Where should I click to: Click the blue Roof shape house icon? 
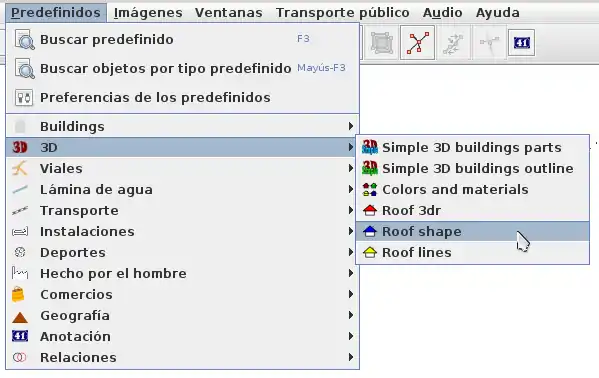(369, 231)
